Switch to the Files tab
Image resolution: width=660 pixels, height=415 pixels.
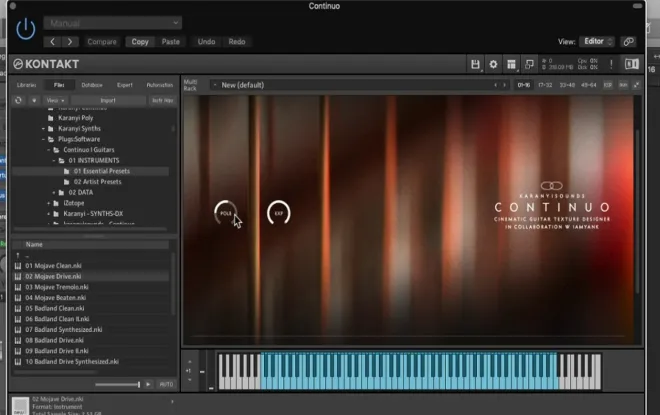59,85
